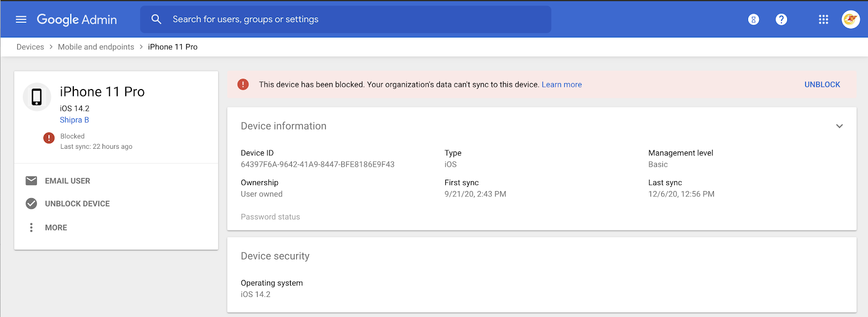Image resolution: width=868 pixels, height=317 pixels.
Task: Go to Devices breadcrumb
Action: point(30,47)
